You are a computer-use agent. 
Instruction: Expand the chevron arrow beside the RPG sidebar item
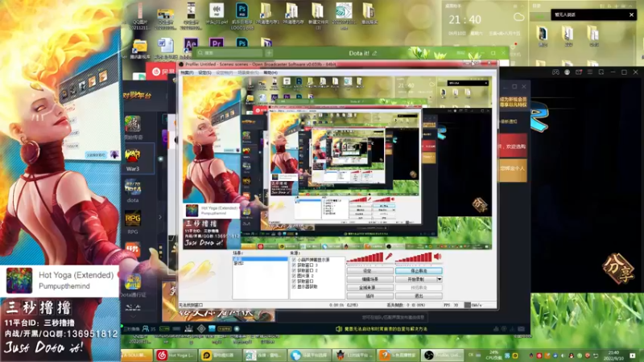pos(160,216)
